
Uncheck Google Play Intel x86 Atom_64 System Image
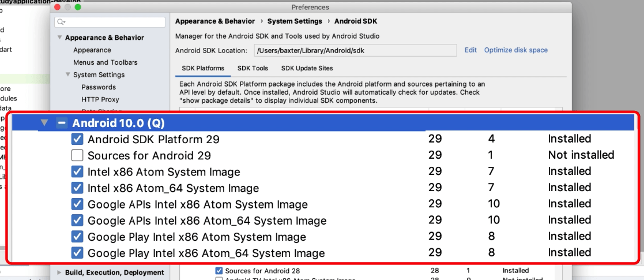77,253
